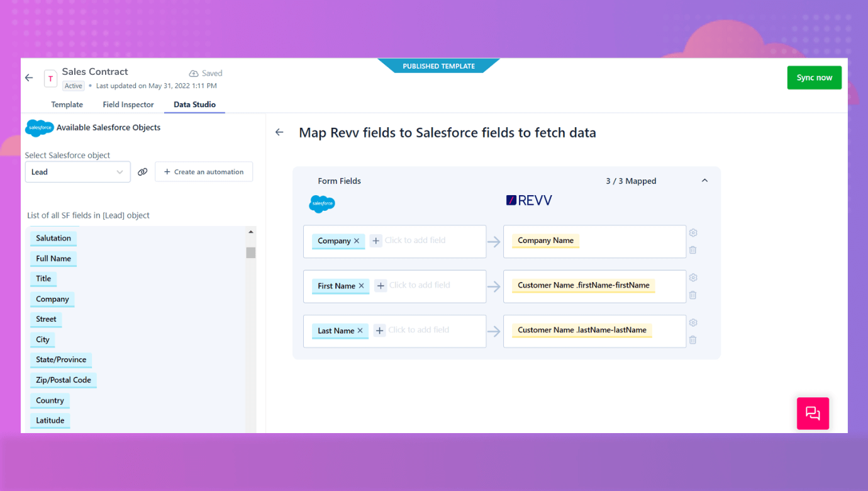Select the Data Studio tab
Image resolution: width=868 pixels, height=491 pixels.
click(x=194, y=104)
